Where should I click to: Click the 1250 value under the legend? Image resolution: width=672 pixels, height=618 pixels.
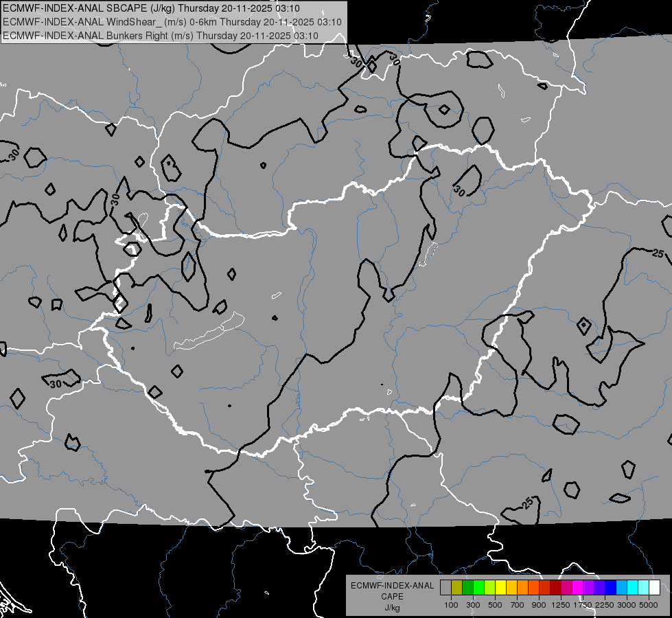coord(561,605)
